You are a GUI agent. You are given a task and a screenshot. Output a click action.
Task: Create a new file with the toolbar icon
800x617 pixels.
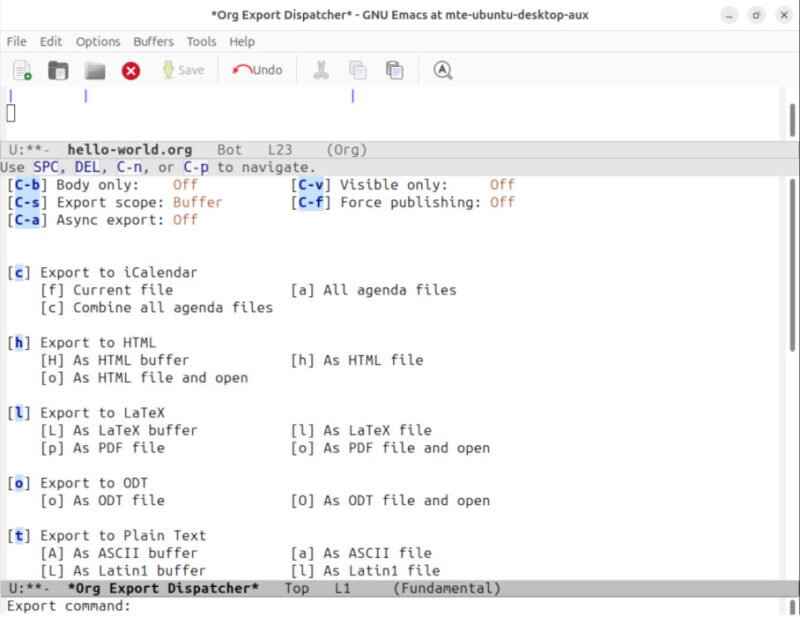(22, 70)
